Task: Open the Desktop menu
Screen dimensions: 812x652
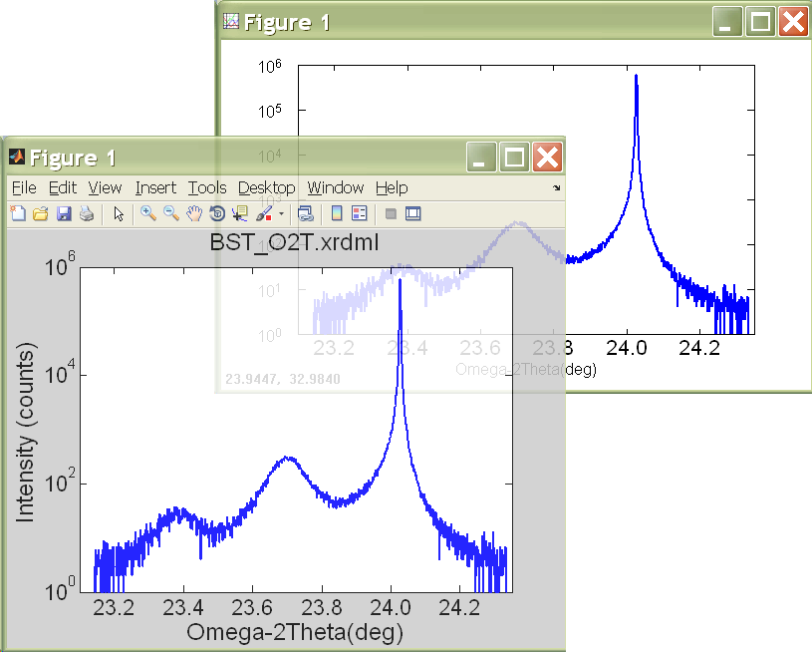Action: pyautogui.click(x=266, y=187)
